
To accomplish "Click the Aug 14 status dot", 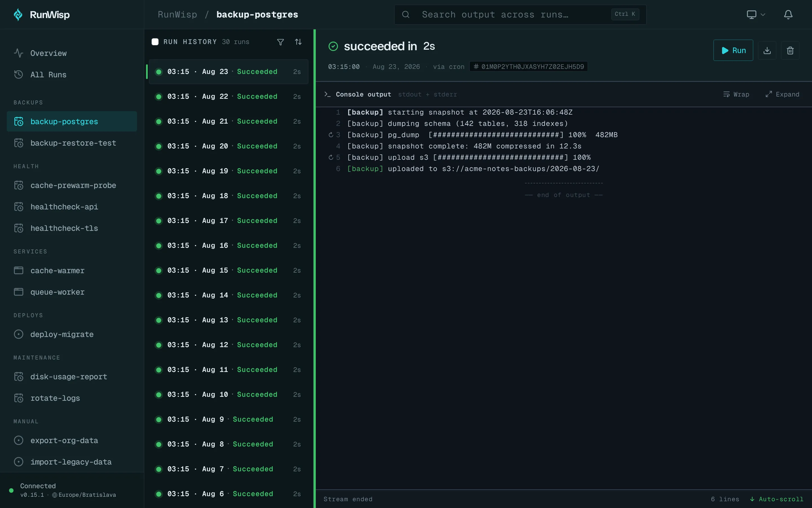I will pos(159,295).
